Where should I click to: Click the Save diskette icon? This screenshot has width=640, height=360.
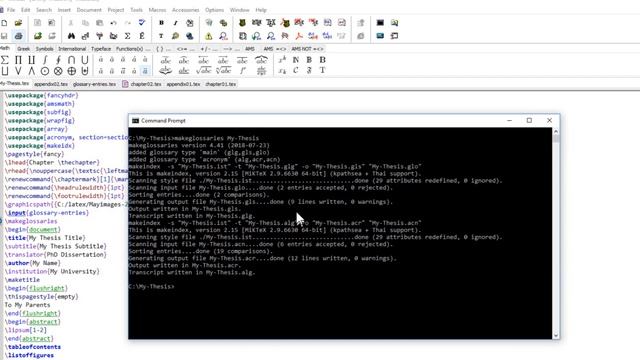4,36
